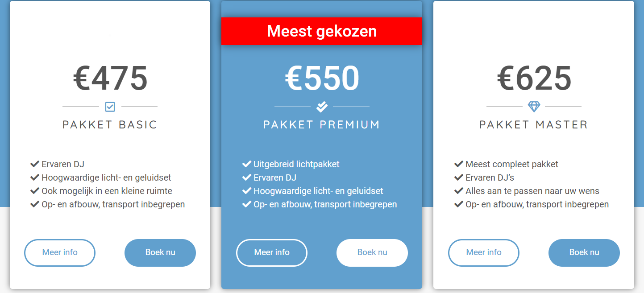Open 'Meer info' for Pakket Master
The image size is (644, 293).
484,253
